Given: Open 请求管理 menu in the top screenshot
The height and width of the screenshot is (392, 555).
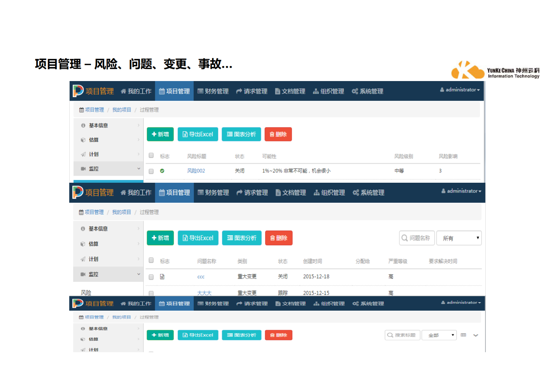Looking at the screenshot, I should click(252, 91).
